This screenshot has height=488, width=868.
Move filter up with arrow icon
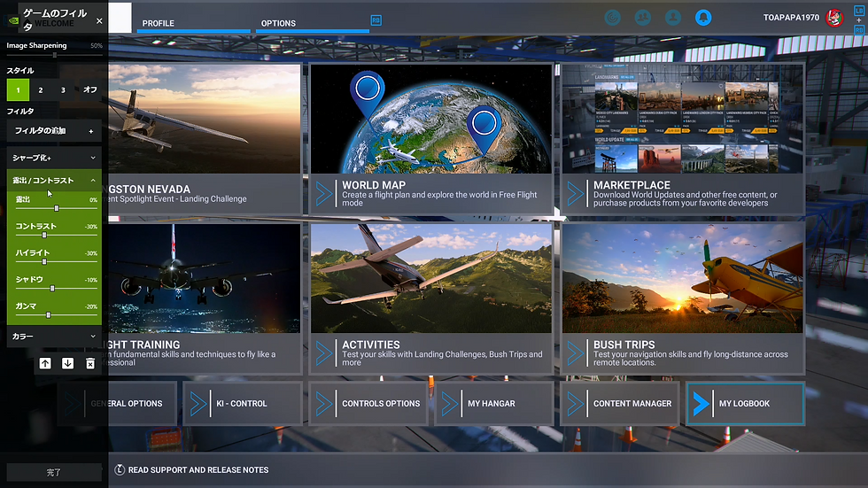click(45, 363)
